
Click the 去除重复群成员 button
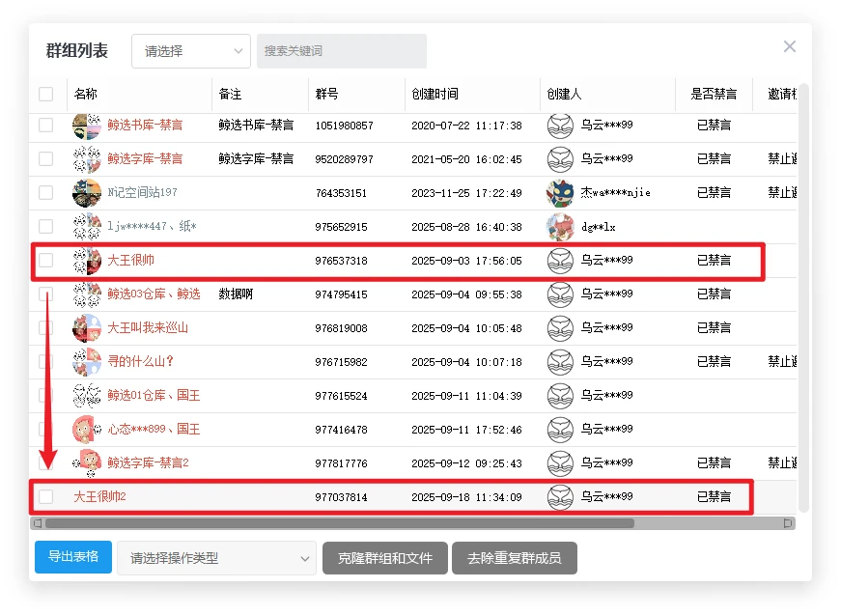click(514, 558)
